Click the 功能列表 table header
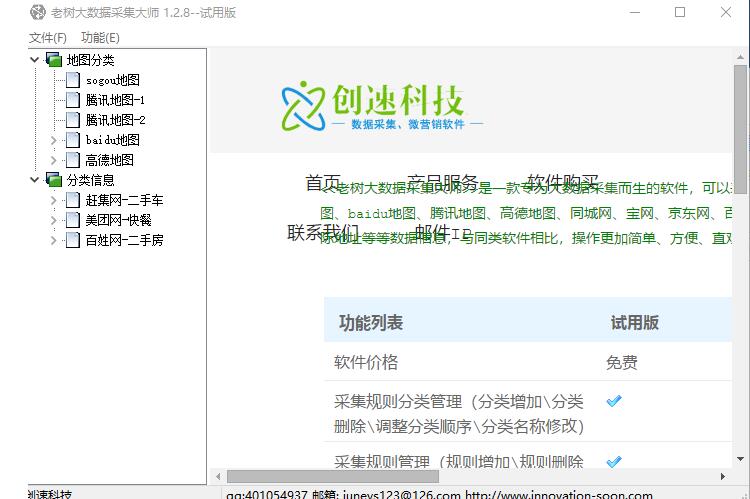 pyautogui.click(x=371, y=322)
